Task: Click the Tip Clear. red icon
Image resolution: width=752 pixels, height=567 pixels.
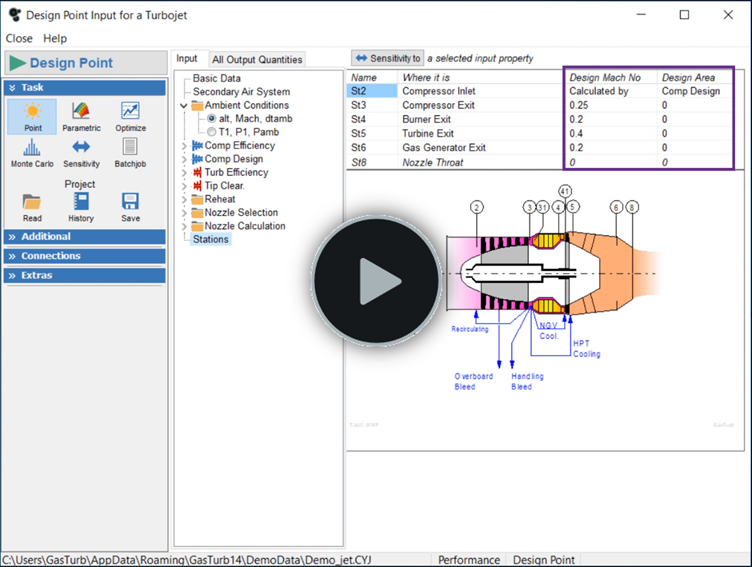Action: point(197,186)
